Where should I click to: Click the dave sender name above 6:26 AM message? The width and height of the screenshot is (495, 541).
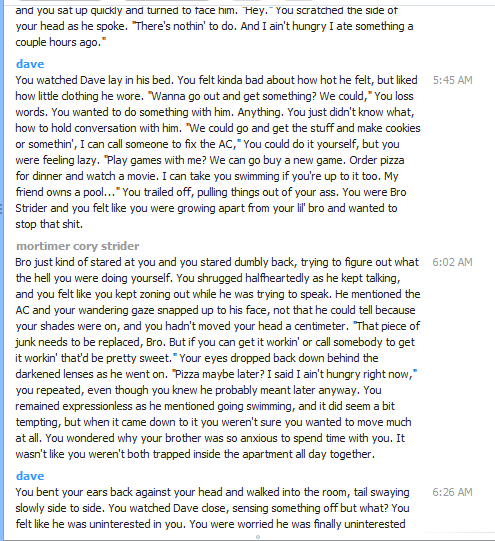tap(30, 476)
